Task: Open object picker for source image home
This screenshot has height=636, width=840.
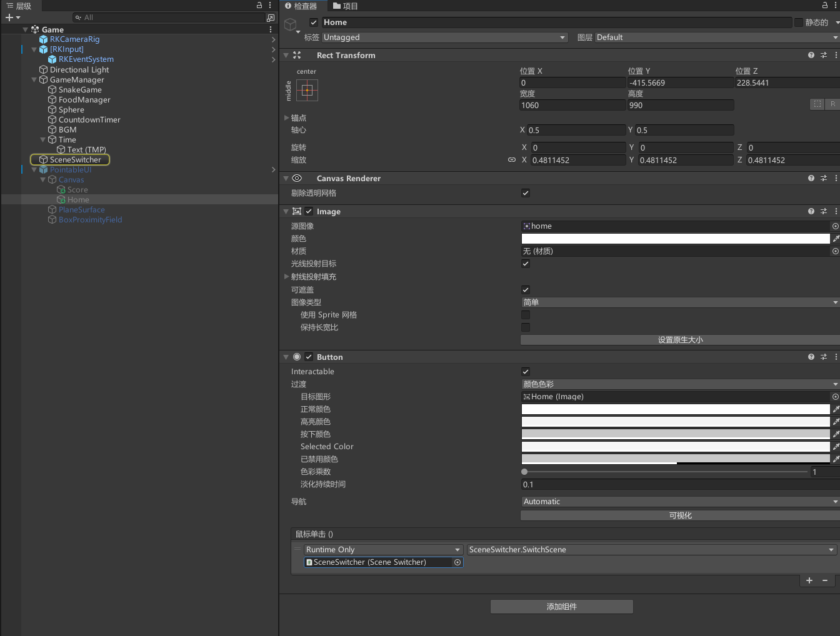Action: click(x=835, y=226)
